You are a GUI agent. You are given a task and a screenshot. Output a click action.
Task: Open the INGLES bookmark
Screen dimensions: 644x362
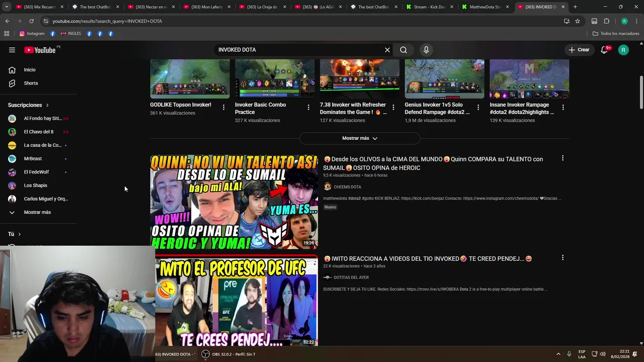[71, 34]
